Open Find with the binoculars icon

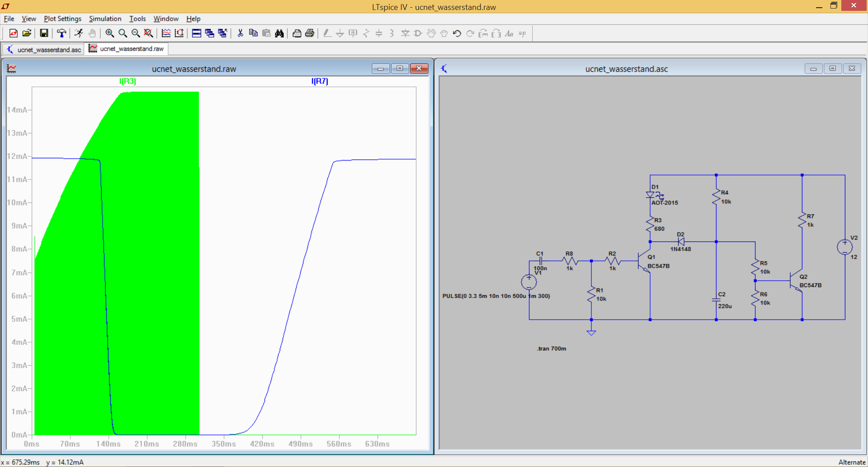click(x=279, y=33)
